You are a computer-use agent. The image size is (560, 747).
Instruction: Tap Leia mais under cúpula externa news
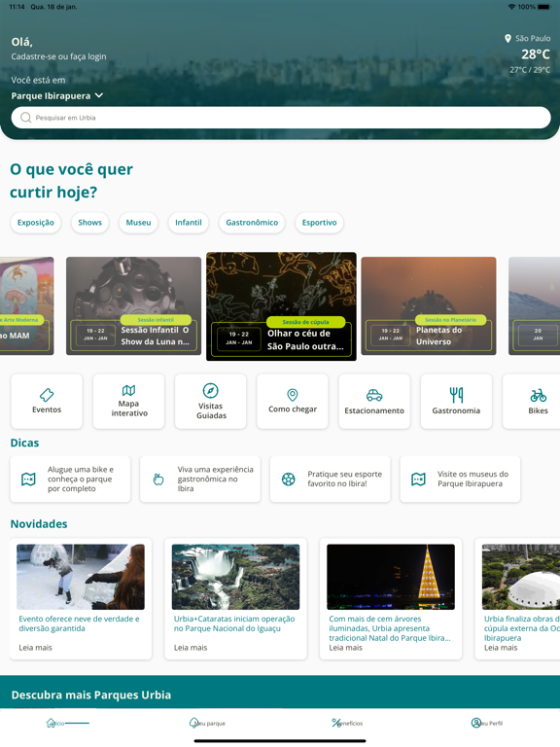[x=501, y=648]
